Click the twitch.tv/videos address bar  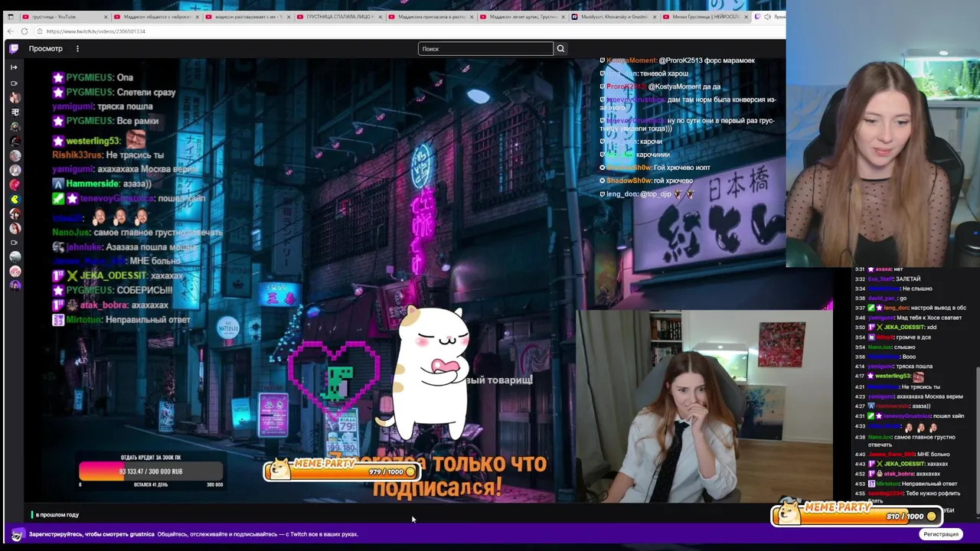click(x=96, y=31)
